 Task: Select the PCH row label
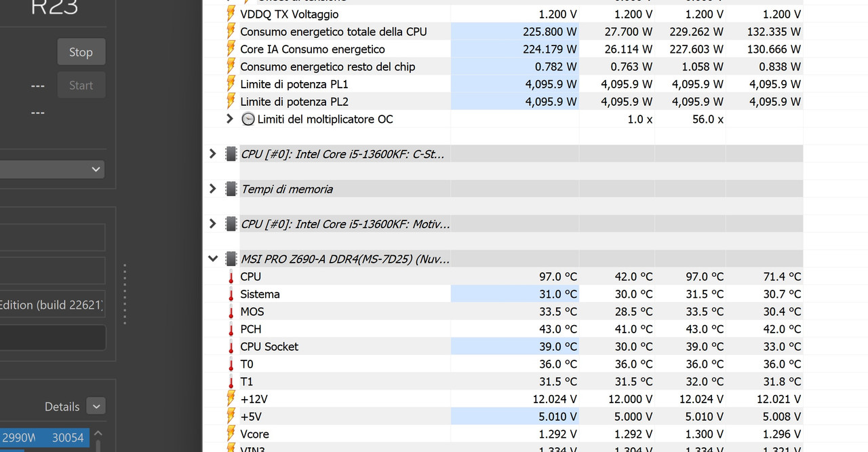[x=250, y=328]
